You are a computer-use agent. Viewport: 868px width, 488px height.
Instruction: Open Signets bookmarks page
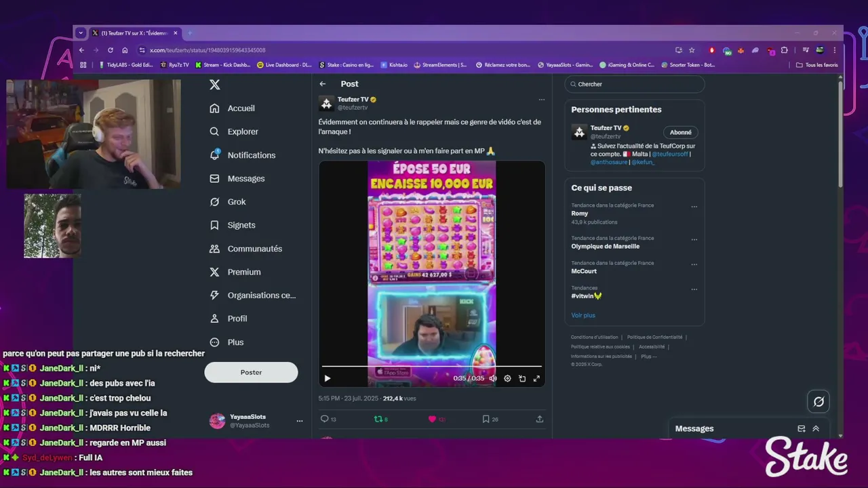[x=233, y=225]
